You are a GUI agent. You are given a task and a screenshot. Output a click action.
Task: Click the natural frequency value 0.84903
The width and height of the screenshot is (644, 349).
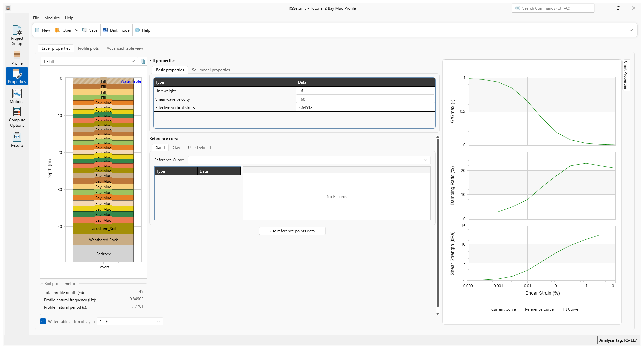pos(136,299)
